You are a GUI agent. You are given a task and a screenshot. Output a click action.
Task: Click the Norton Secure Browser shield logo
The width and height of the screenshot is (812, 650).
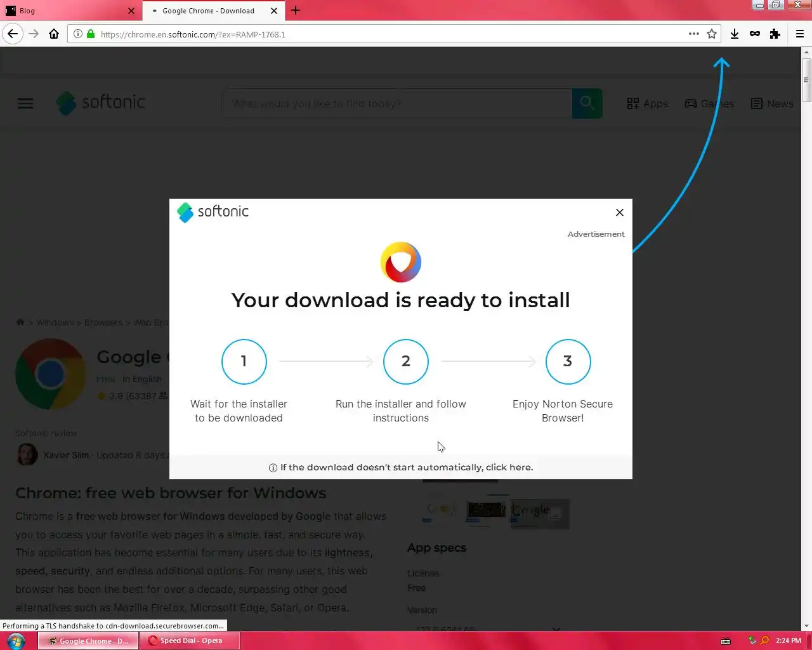pos(401,262)
